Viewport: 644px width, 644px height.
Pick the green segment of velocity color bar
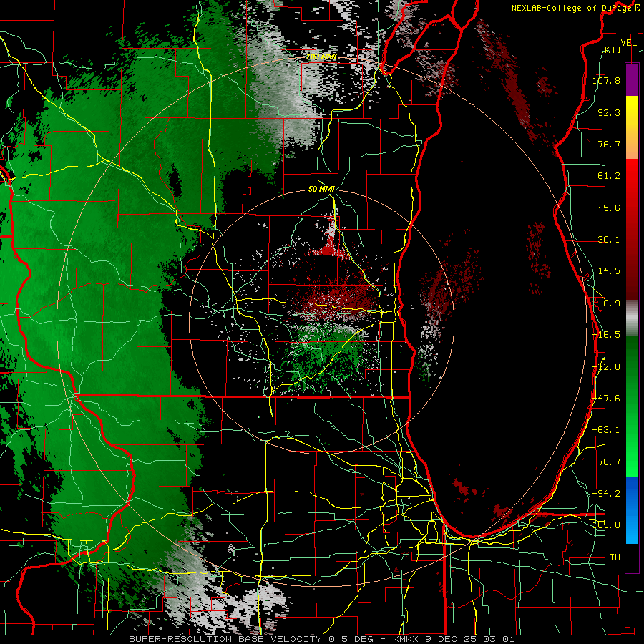coord(632,406)
